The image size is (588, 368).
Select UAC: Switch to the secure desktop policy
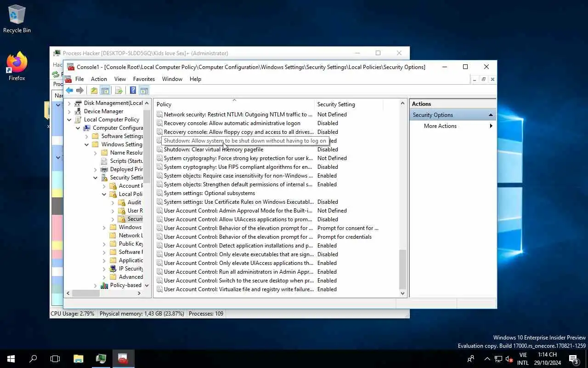point(239,281)
